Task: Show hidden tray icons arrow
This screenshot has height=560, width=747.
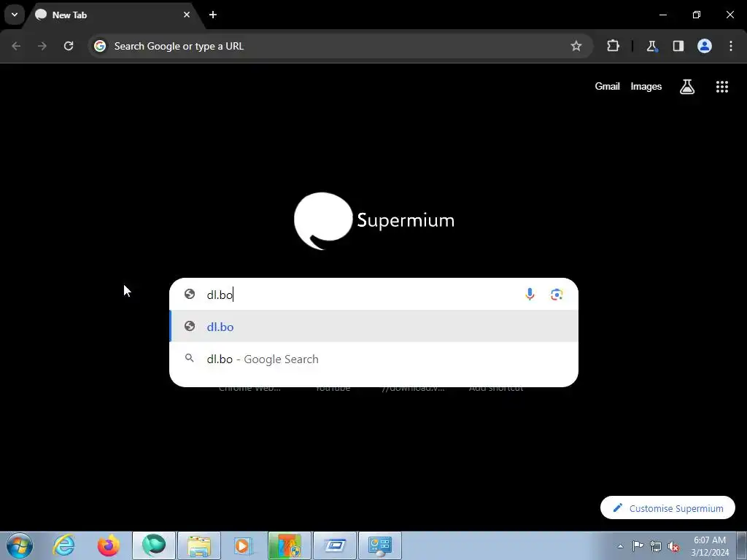Action: coord(620,546)
